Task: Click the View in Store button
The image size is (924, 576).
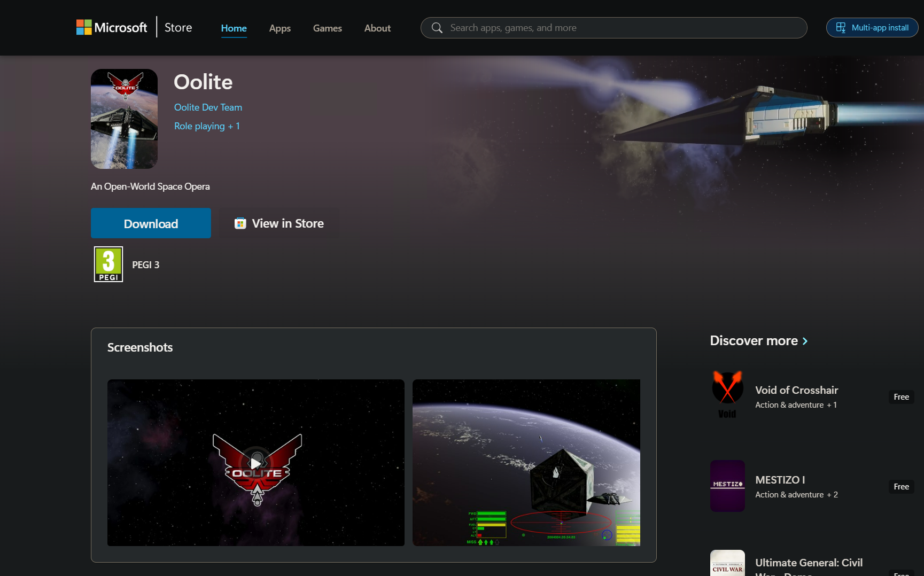Action: tap(279, 223)
